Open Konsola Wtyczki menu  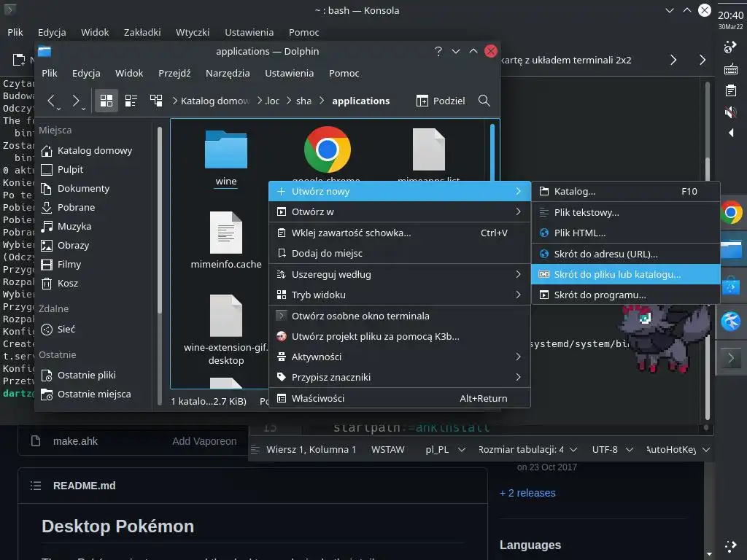click(x=193, y=32)
